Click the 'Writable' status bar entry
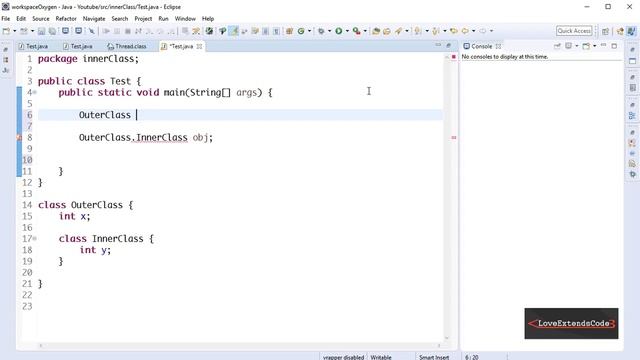The width and height of the screenshot is (640, 360). (x=381, y=357)
